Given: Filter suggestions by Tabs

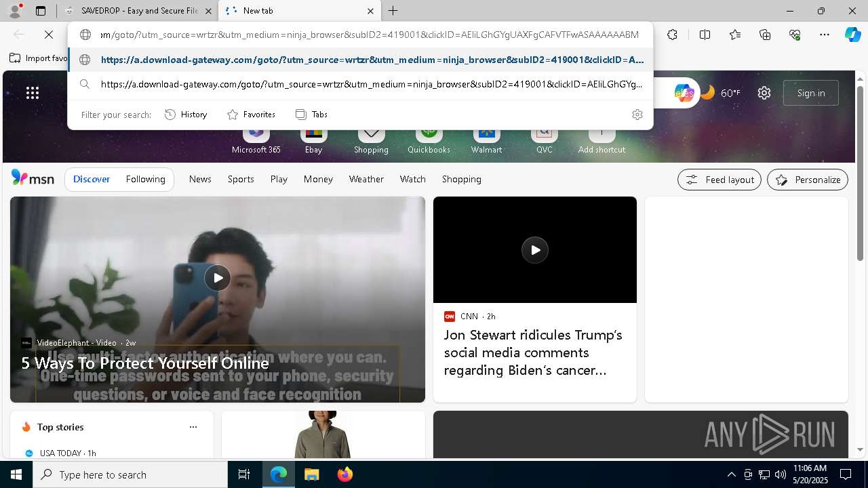Looking at the screenshot, I should [x=311, y=115].
